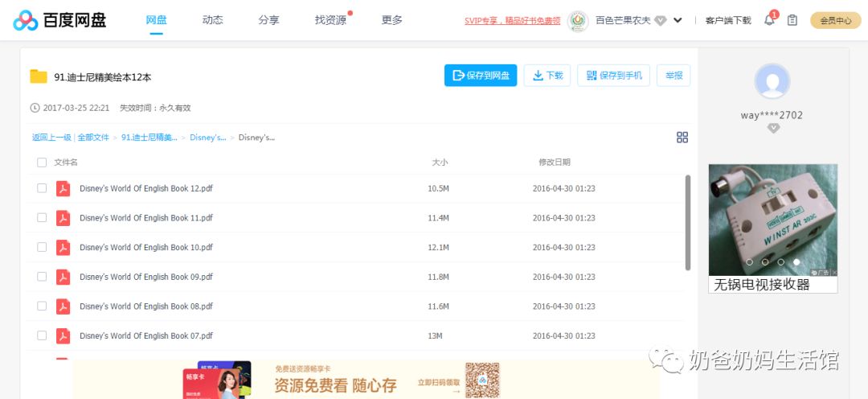Open the 分享 tab
This screenshot has width=868, height=399.
(268, 20)
